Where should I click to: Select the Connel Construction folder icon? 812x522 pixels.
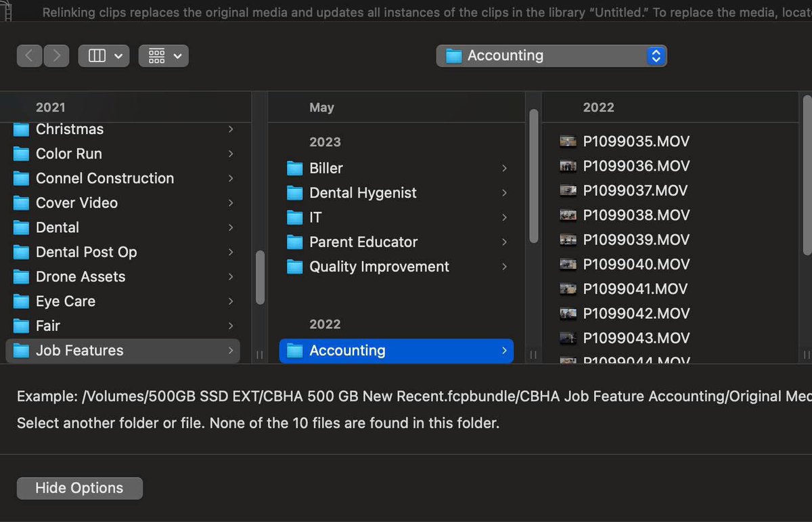tap(22, 179)
